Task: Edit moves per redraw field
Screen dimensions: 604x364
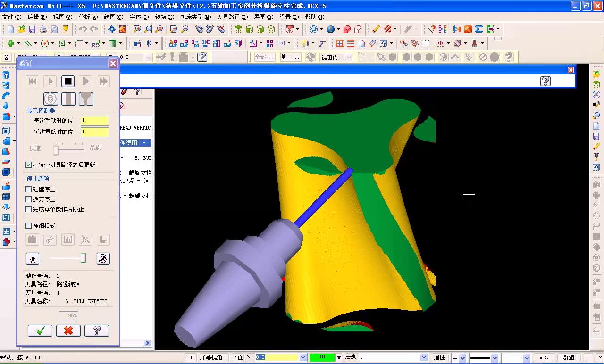Action: 95,132
